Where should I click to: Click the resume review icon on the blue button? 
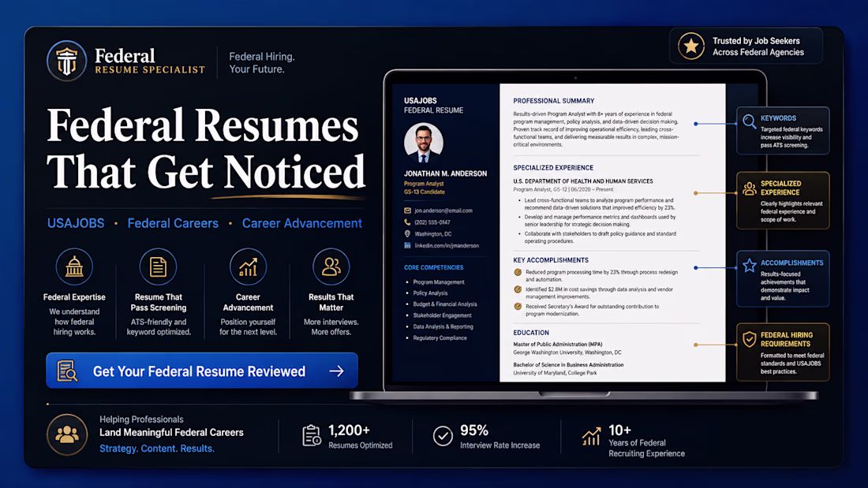[x=67, y=371]
